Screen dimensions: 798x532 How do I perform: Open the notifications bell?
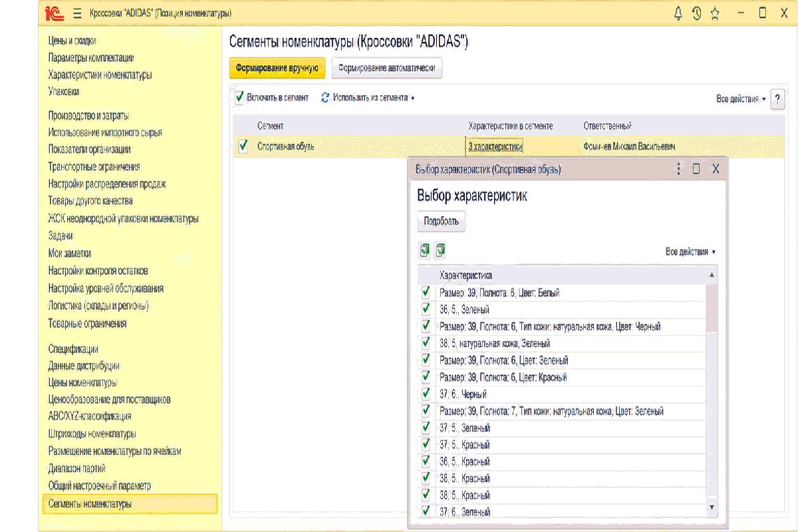[678, 13]
